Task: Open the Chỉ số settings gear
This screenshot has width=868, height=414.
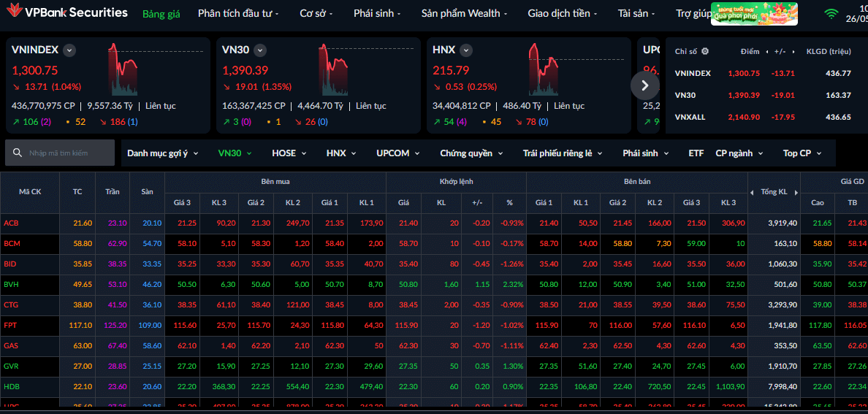Action: 704,51
